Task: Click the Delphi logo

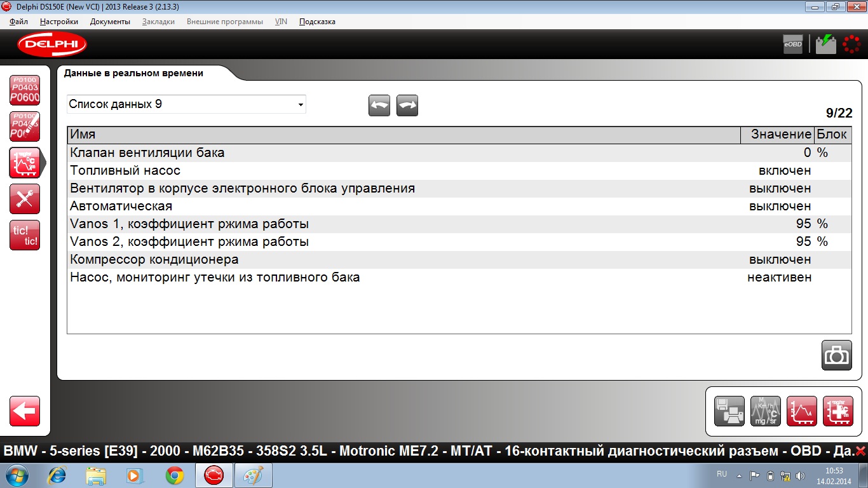Action: (52, 44)
